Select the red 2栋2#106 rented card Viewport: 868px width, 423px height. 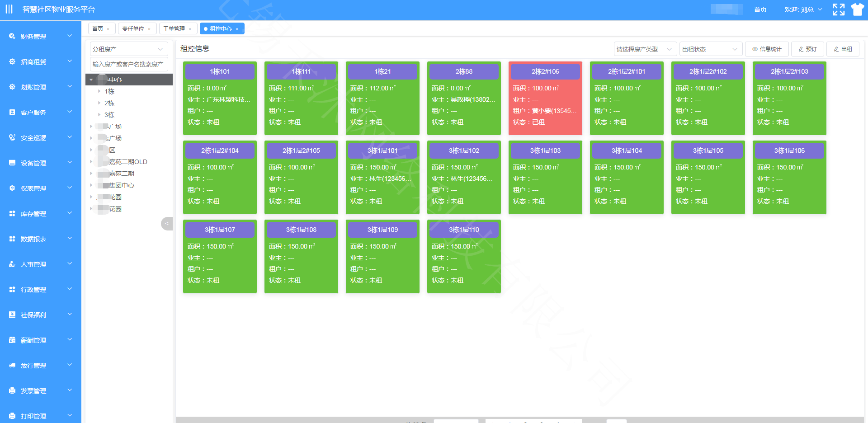coord(545,98)
